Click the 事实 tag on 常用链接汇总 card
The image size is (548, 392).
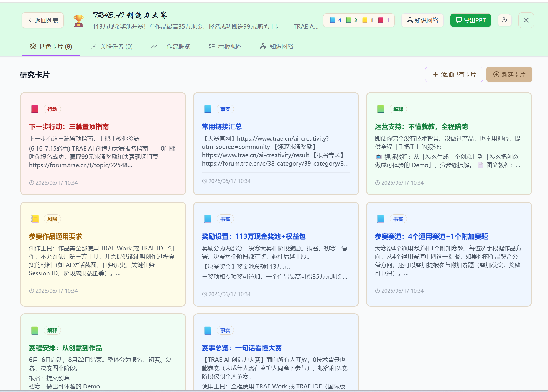click(x=225, y=109)
